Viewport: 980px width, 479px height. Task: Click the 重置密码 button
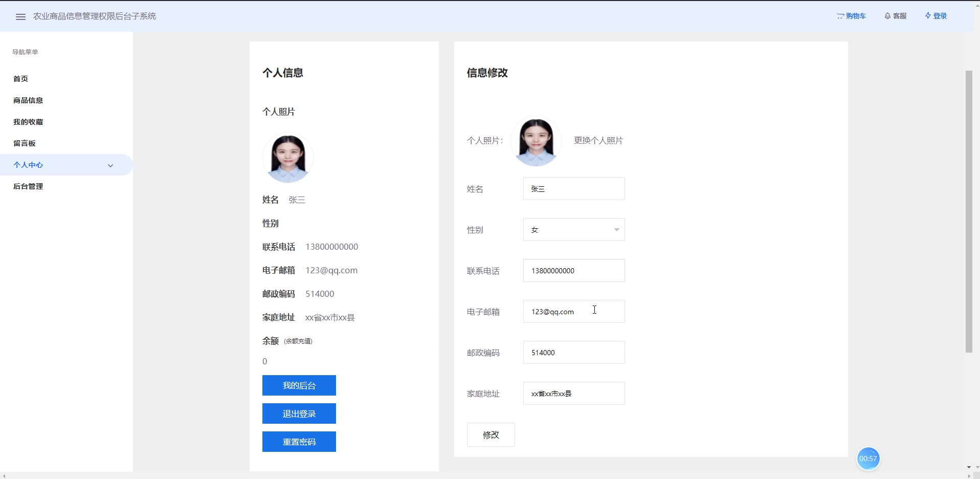click(x=299, y=442)
